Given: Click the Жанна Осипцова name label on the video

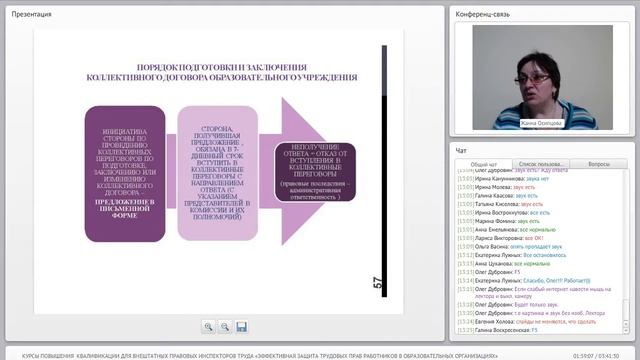Looking at the screenshot, I should coord(542,123).
